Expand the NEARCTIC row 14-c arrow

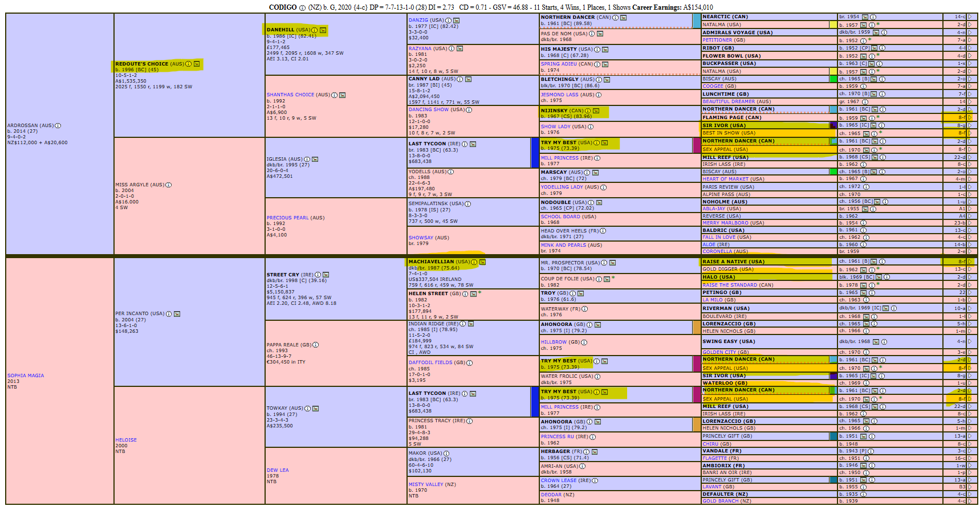click(970, 17)
